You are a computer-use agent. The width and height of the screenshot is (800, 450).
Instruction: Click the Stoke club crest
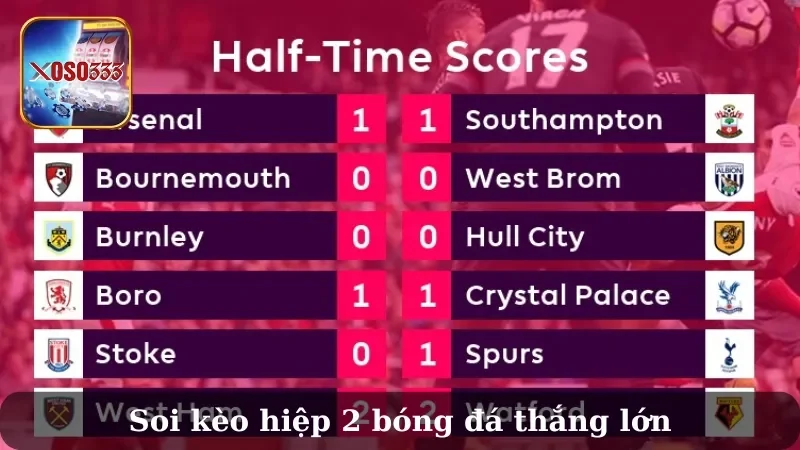pyautogui.click(x=59, y=354)
